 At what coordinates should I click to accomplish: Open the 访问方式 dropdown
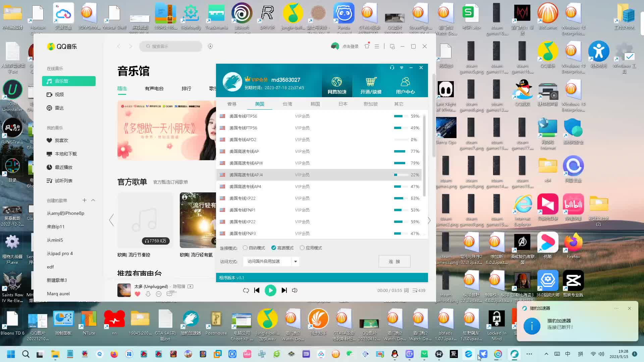296,261
